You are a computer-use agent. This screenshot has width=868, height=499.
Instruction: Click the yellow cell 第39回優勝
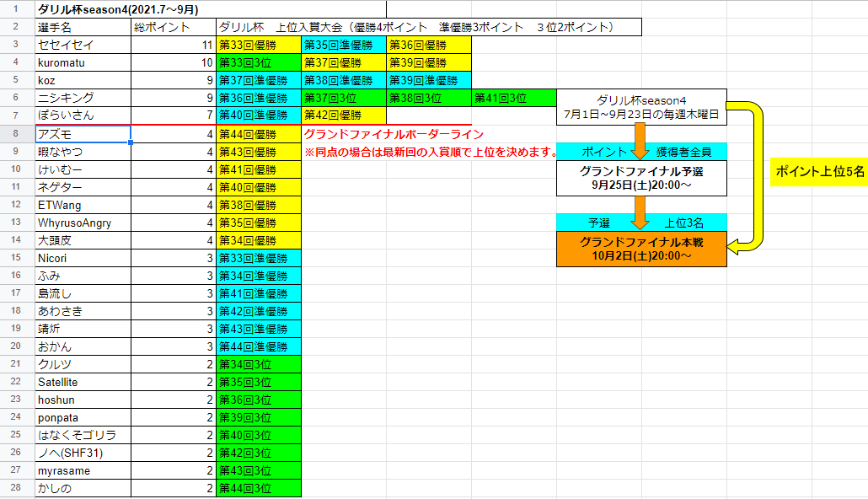(429, 62)
